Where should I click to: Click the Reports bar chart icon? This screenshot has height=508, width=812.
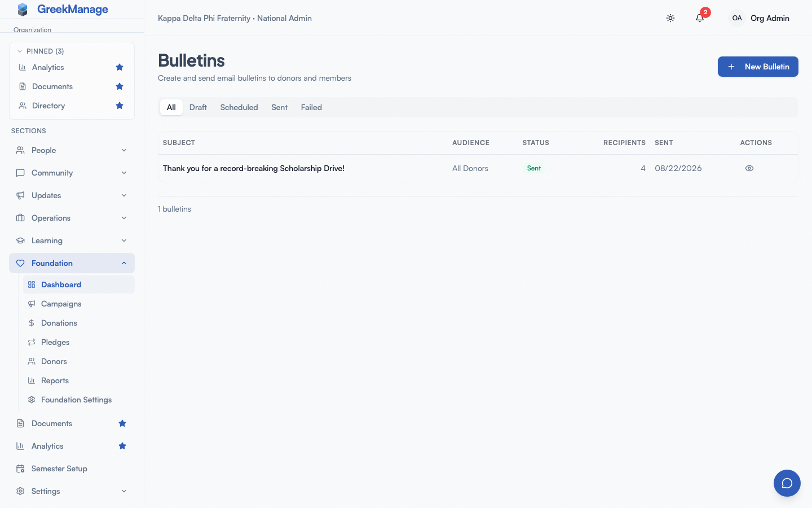click(32, 380)
